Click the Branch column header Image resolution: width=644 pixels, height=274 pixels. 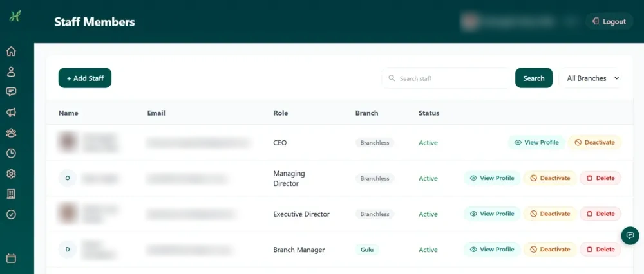pos(367,113)
